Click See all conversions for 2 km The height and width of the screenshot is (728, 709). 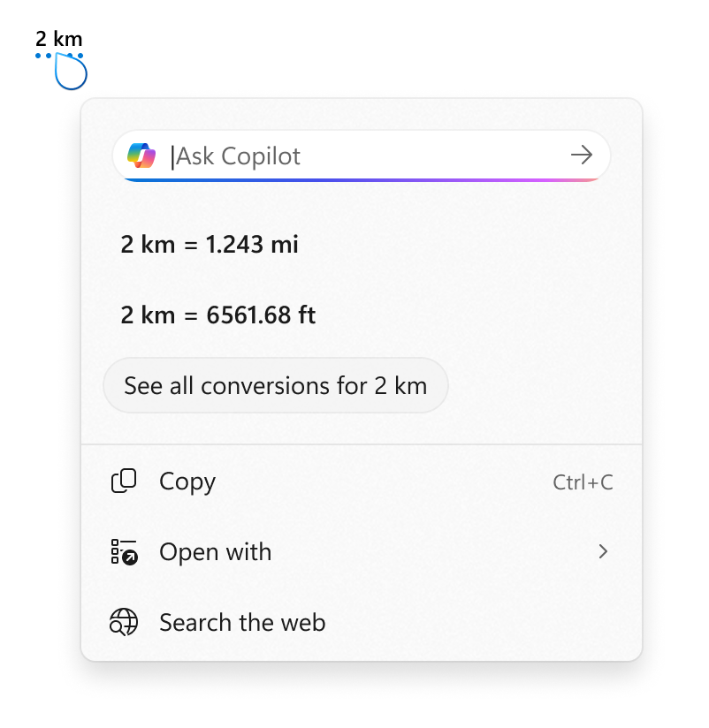pos(276,385)
